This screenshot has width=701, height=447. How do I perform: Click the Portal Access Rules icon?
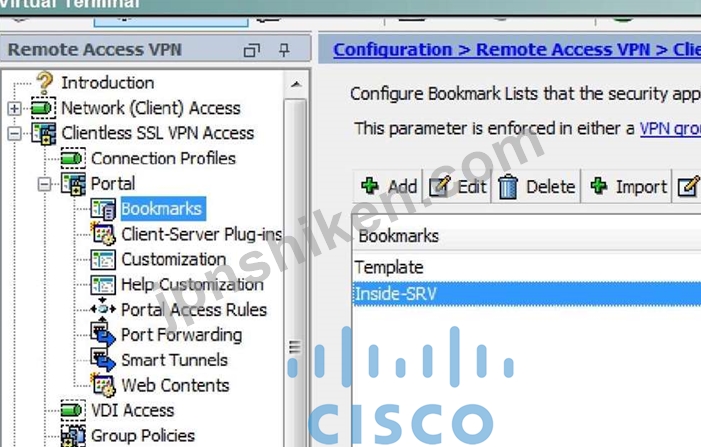coord(103,309)
